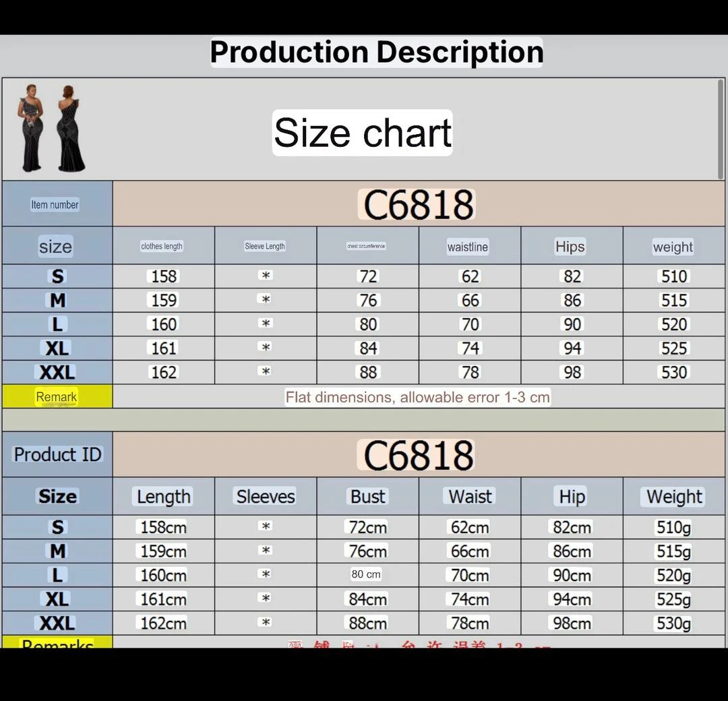This screenshot has width=728, height=701.
Task: Click the 'Hips' column header
Action: pos(570,247)
